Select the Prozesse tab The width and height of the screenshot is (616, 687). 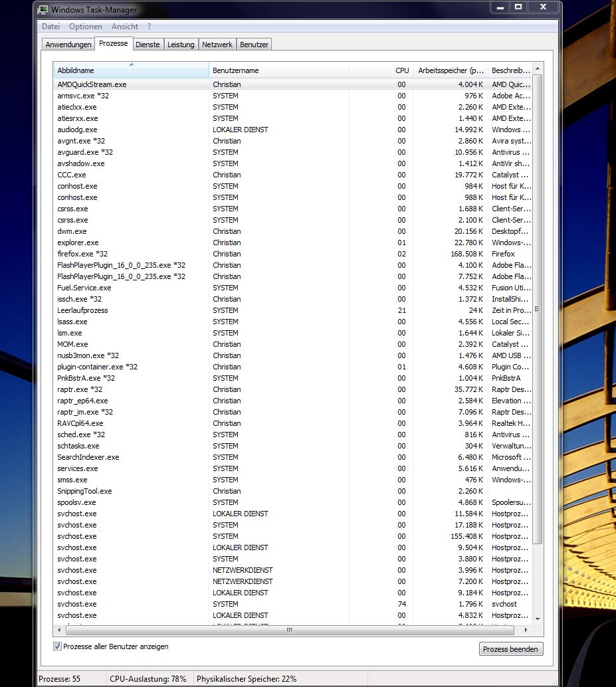(x=114, y=43)
